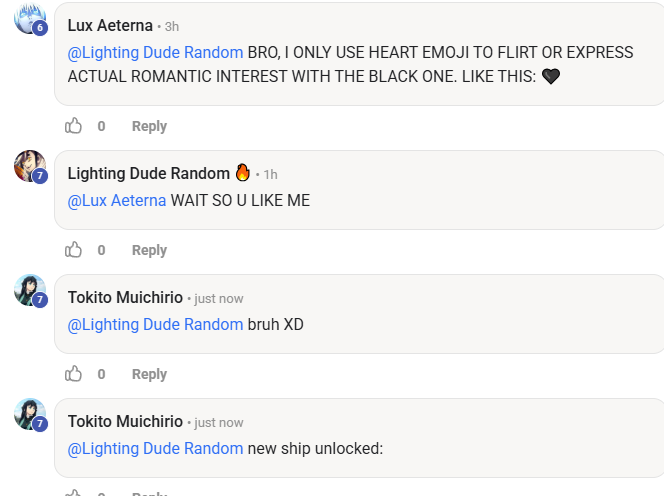The image size is (664, 496).
Task: Open Lighting Dude Random's avatar picture
Action: [x=30, y=166]
